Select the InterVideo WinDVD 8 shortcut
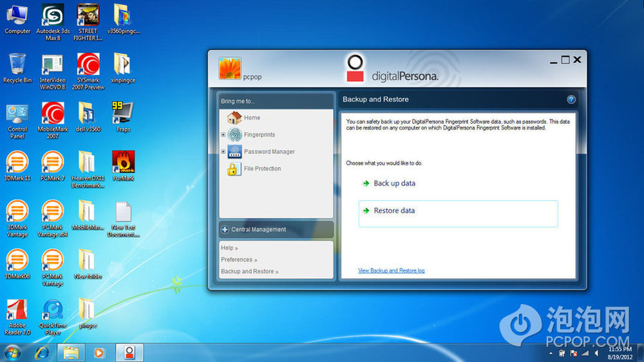Image resolution: width=644 pixels, height=362 pixels. (x=53, y=72)
